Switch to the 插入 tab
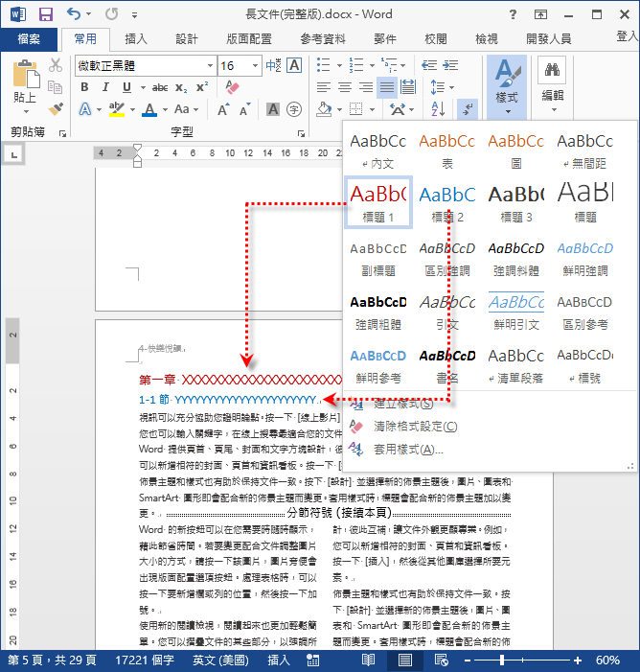This screenshot has width=640, height=672. (136, 39)
